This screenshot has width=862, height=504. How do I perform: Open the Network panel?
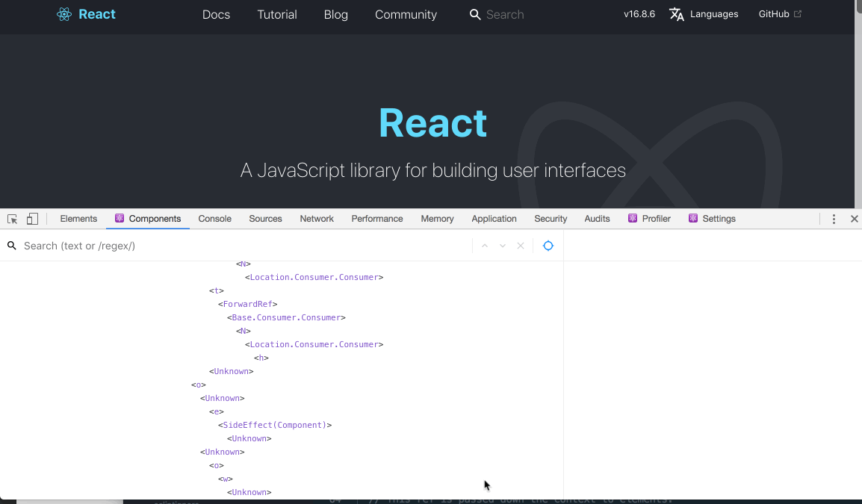[316, 218]
